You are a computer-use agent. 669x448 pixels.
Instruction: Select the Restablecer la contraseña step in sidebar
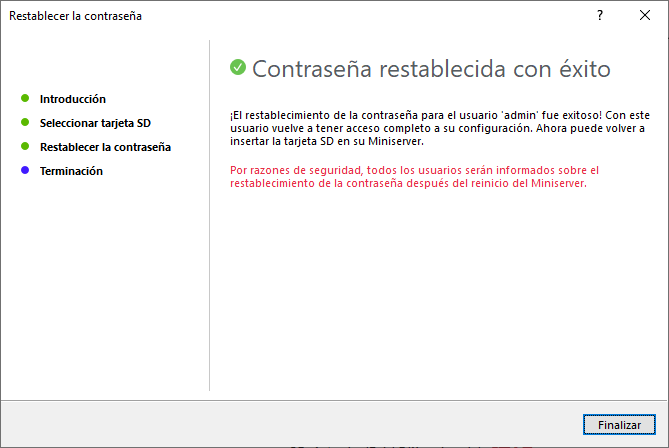pos(105,147)
